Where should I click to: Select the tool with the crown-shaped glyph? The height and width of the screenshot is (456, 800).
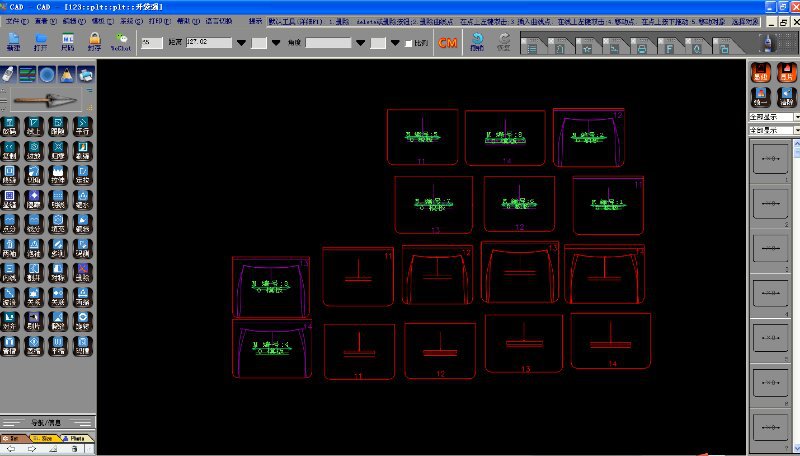(58, 175)
